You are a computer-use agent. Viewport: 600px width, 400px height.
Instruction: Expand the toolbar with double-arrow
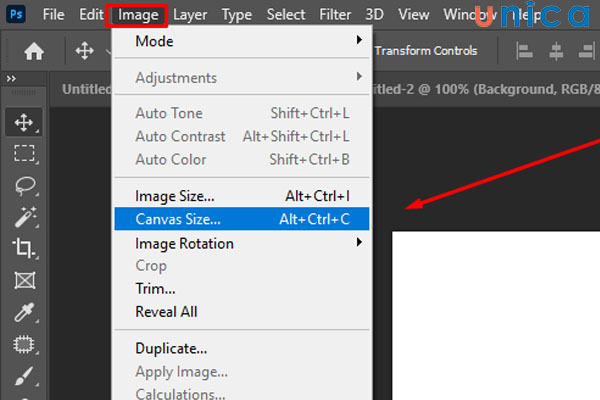tap(11, 78)
